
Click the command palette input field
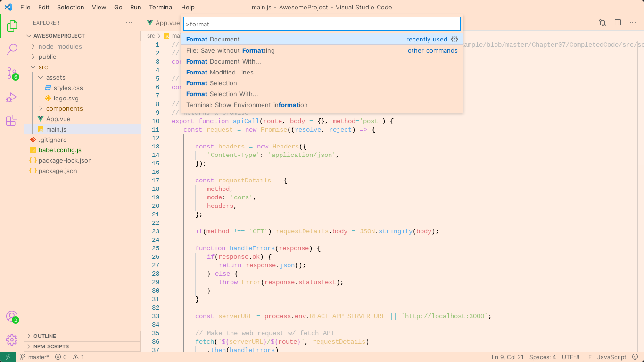point(322,24)
